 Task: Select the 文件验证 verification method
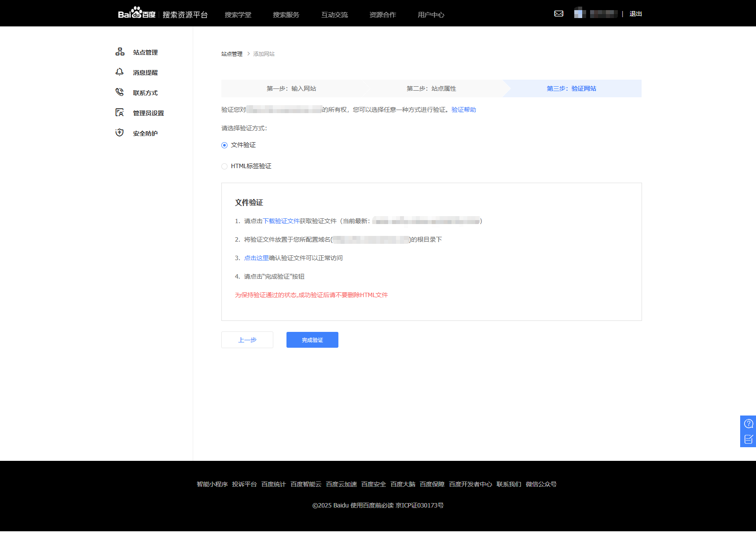224,145
